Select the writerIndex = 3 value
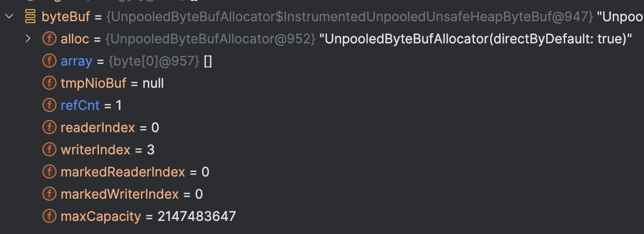 click(151, 150)
